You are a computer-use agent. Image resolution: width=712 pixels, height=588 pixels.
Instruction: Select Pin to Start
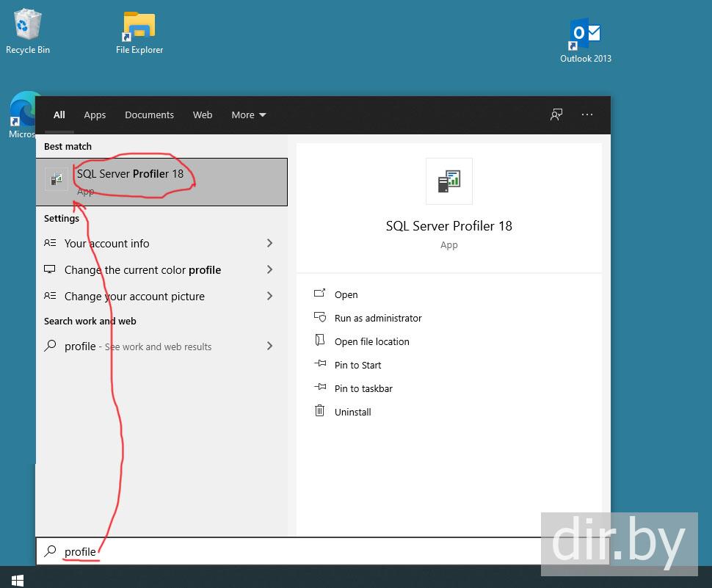pos(357,365)
